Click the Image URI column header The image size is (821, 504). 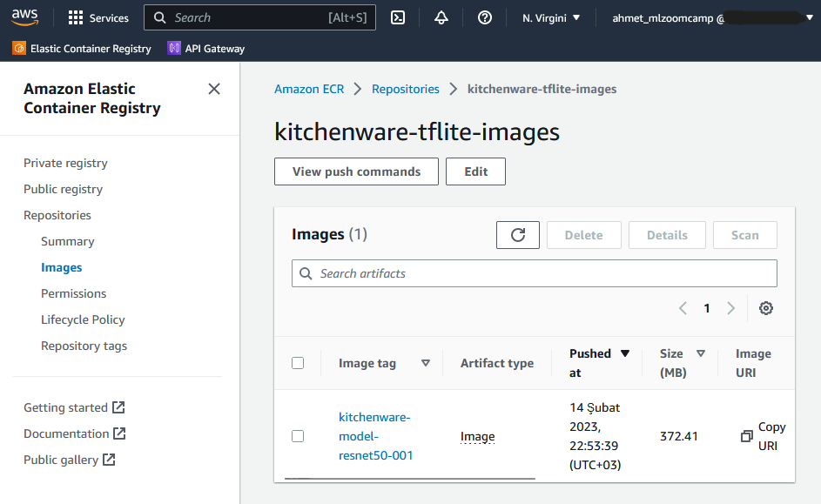(x=753, y=363)
